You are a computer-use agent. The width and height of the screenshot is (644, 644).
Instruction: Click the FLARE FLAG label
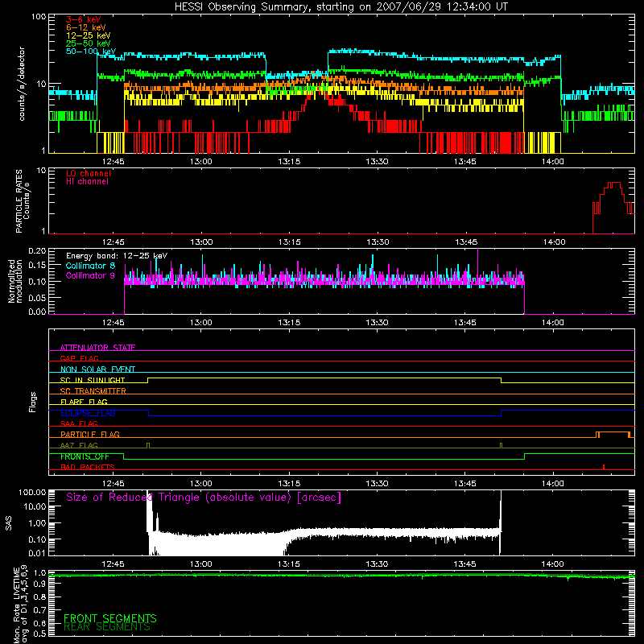84,402
